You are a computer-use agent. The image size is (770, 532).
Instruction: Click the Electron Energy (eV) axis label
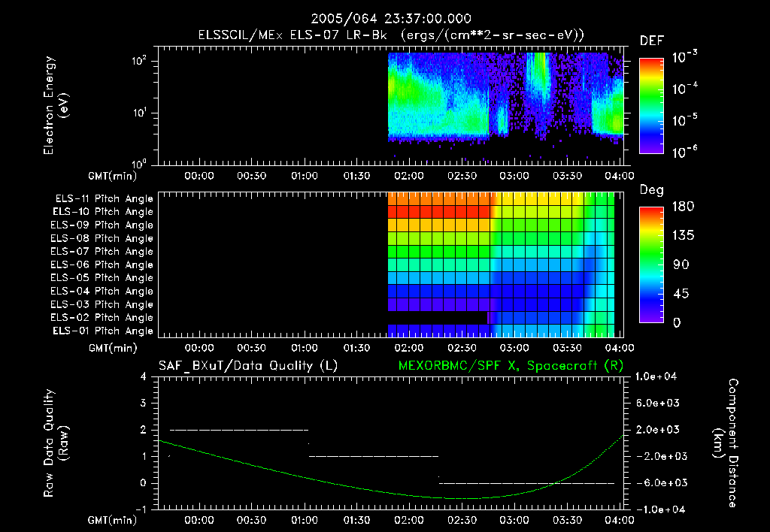[x=56, y=105]
